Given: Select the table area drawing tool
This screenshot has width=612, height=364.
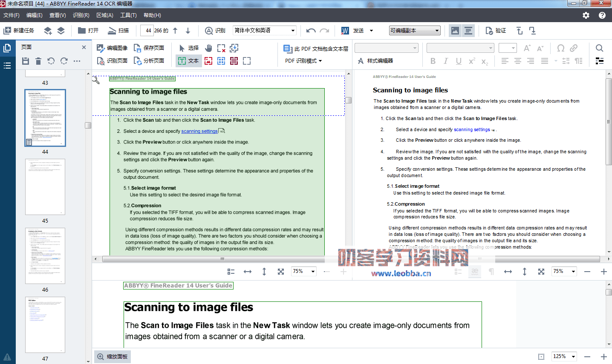Looking at the screenshot, I should [x=221, y=61].
